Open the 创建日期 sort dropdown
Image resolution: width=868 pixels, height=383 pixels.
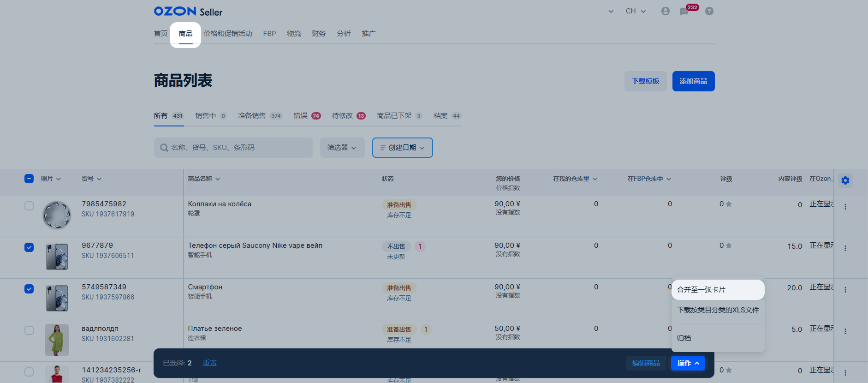pos(402,148)
